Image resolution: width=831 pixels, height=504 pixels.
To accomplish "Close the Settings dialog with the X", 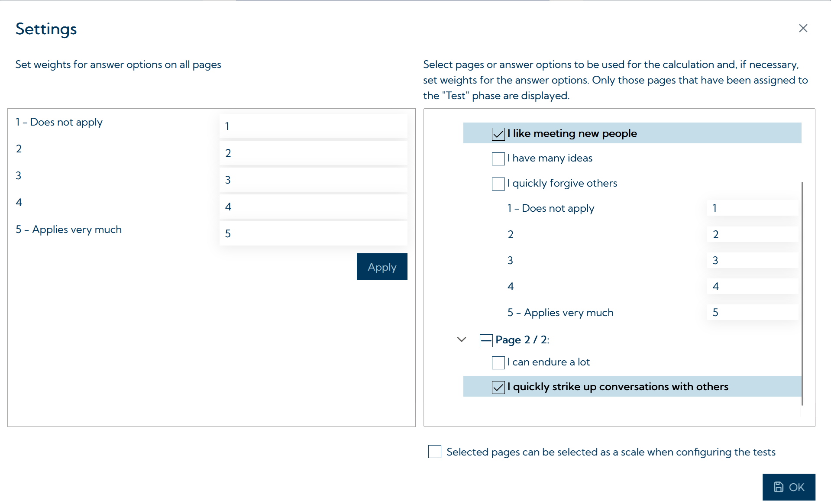I will pyautogui.click(x=803, y=28).
